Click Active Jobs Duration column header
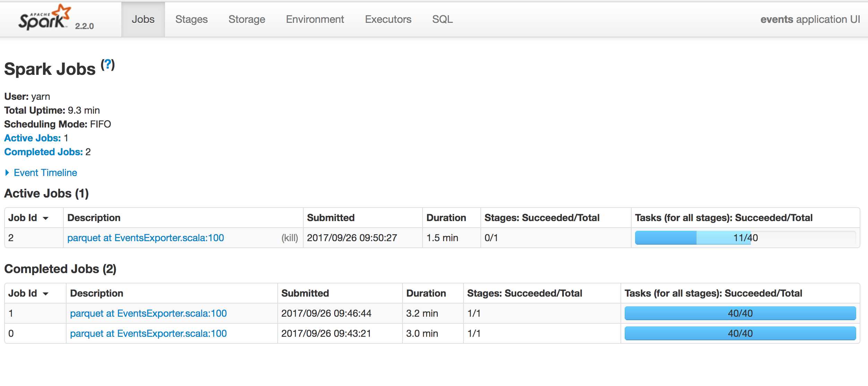 (451, 218)
